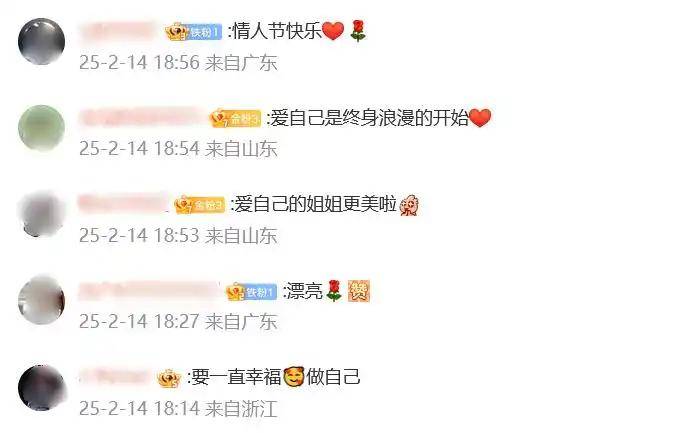The image size is (677, 433).
Task: Click the 铁粉1 badge beside 漂亮 comment
Action: pos(252,292)
